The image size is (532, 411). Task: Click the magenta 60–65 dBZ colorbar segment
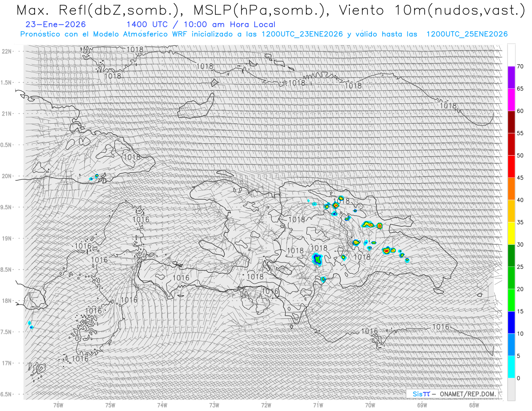pos(511,100)
